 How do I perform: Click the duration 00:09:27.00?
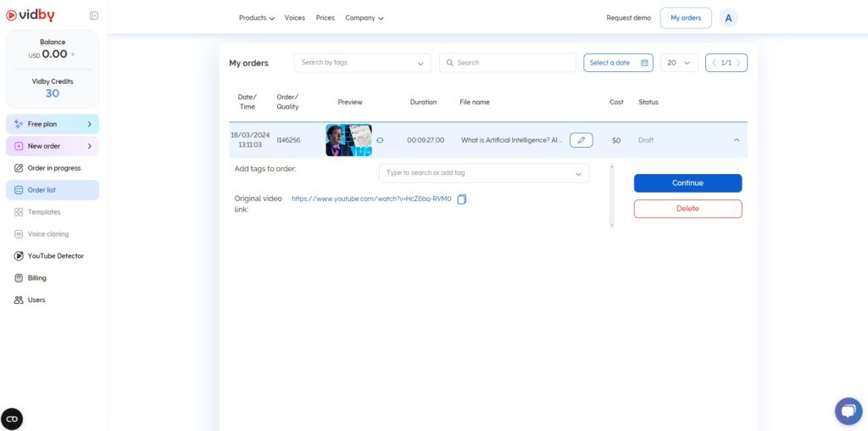coord(426,140)
